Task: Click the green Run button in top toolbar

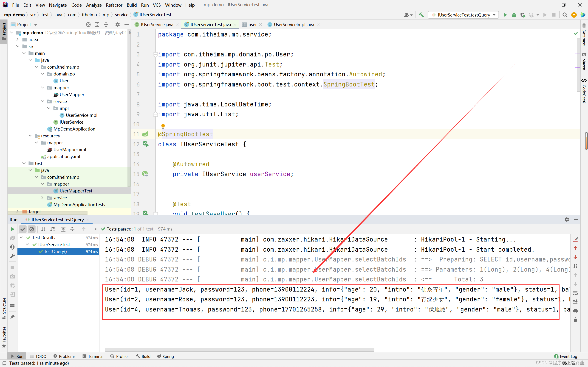Action: pos(505,15)
